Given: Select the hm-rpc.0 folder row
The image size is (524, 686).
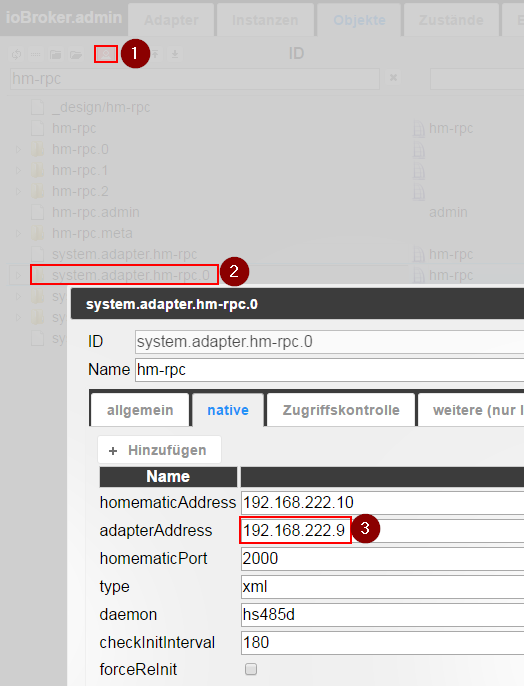Looking at the screenshot, I should [x=80, y=149].
